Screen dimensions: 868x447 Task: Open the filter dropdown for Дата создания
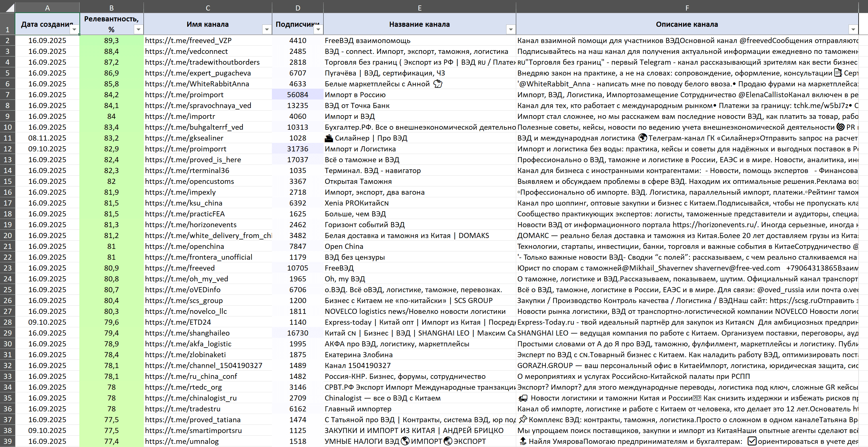(x=74, y=30)
